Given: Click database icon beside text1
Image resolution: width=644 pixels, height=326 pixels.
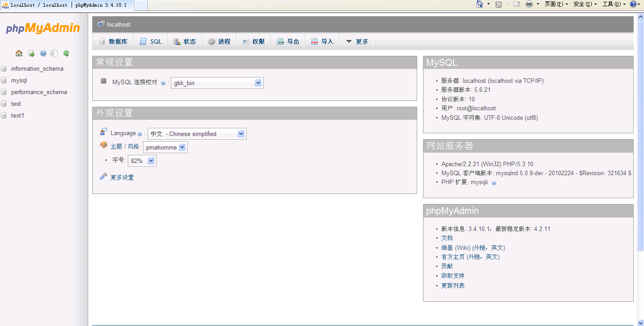Looking at the screenshot, I should pyautogui.click(x=4, y=116).
